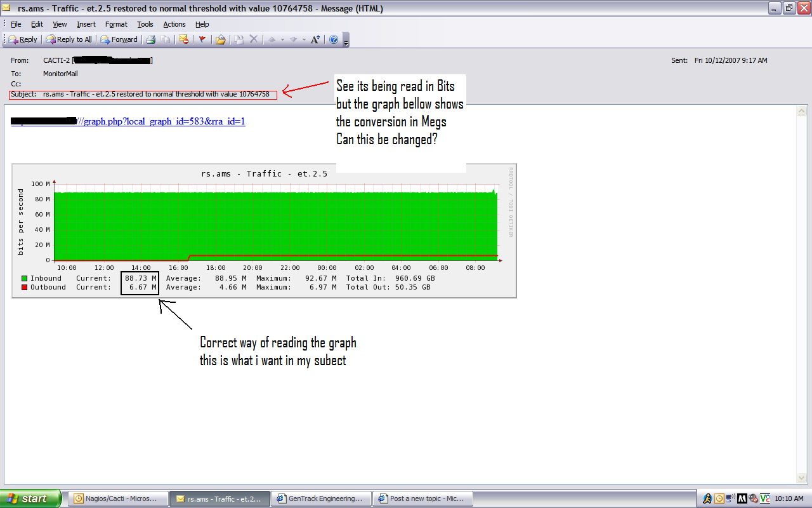Click the message Subject line text
Image resolution: width=812 pixels, height=508 pixels.
pos(156,94)
